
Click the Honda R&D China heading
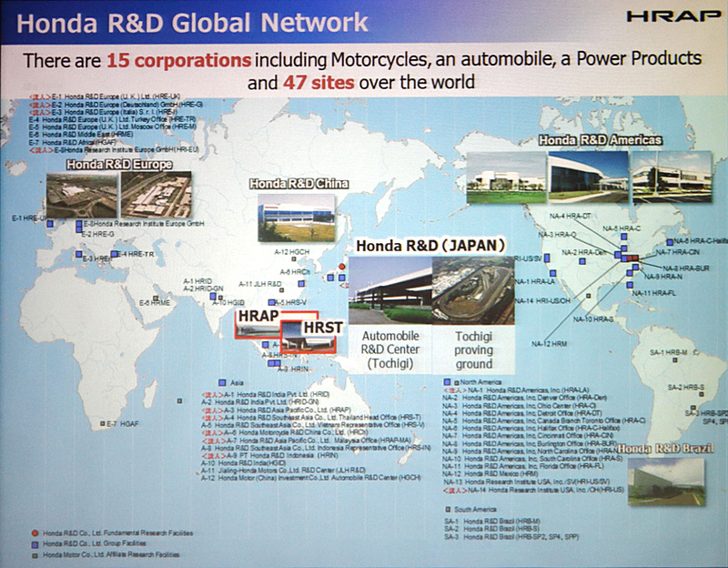(x=299, y=184)
